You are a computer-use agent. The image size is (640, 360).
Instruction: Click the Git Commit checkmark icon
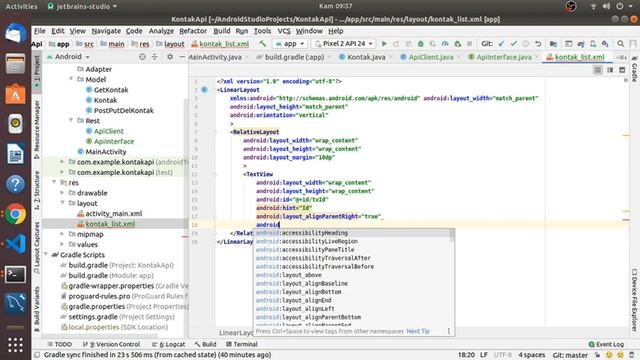click(513, 44)
